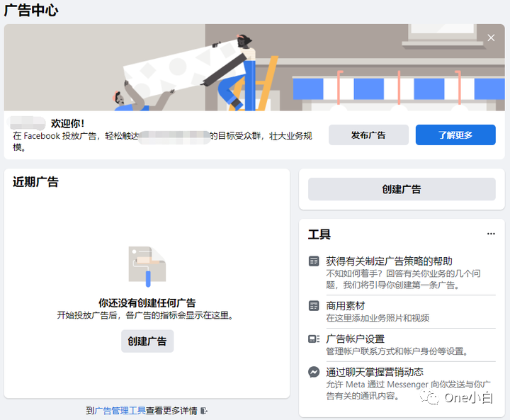This screenshot has width=510, height=420.
Task: Click the 欢迎你! text
Action: tap(68, 123)
